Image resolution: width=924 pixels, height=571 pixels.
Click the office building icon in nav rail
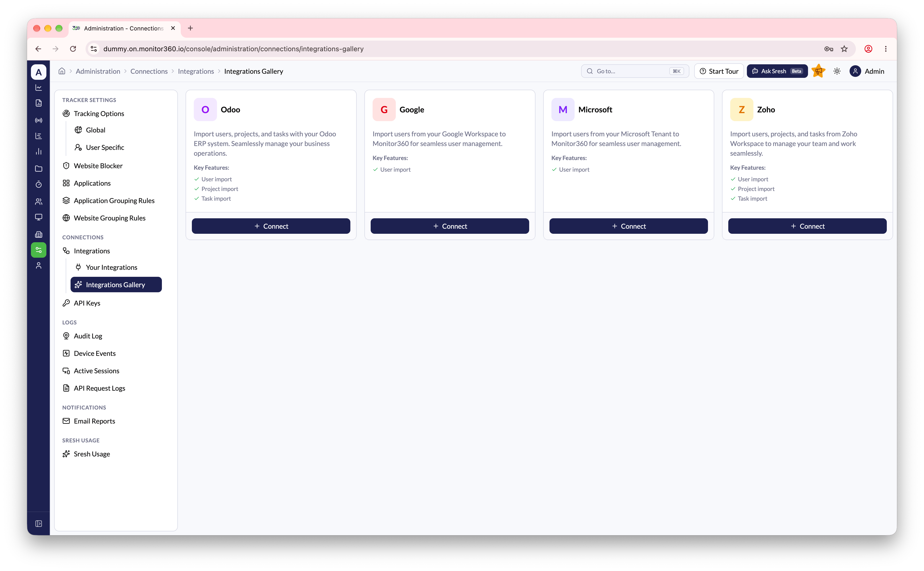pyautogui.click(x=38, y=234)
